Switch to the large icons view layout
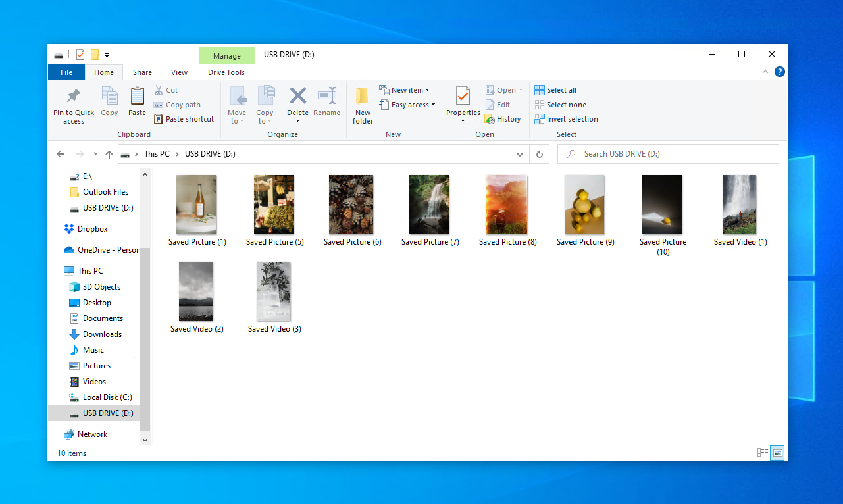 pyautogui.click(x=778, y=453)
